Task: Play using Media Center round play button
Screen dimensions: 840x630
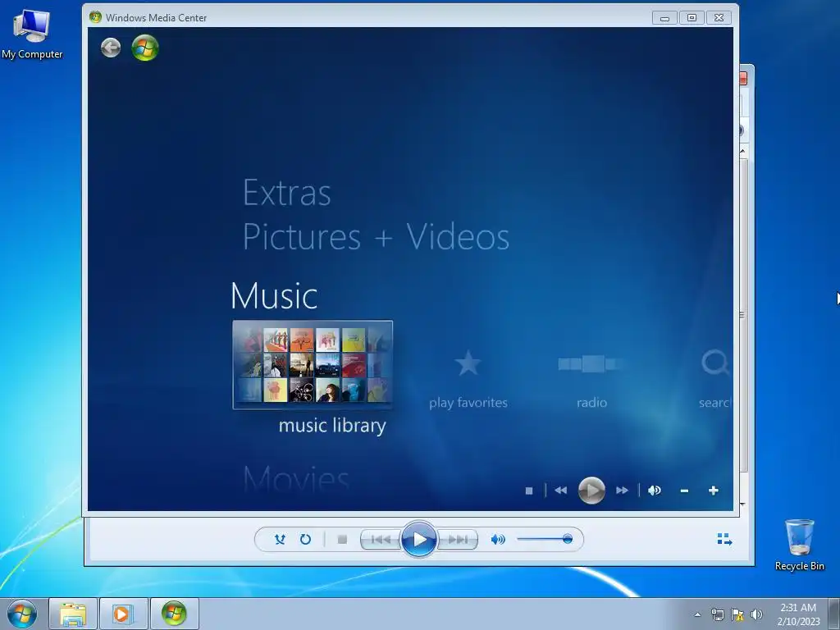Action: coord(591,491)
